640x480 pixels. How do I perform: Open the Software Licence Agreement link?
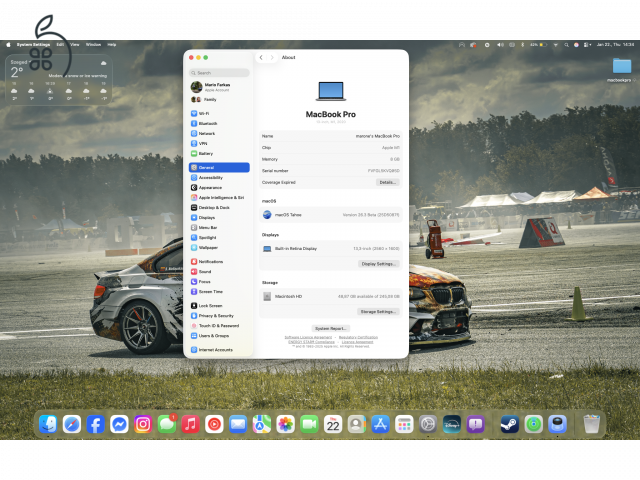click(x=308, y=337)
